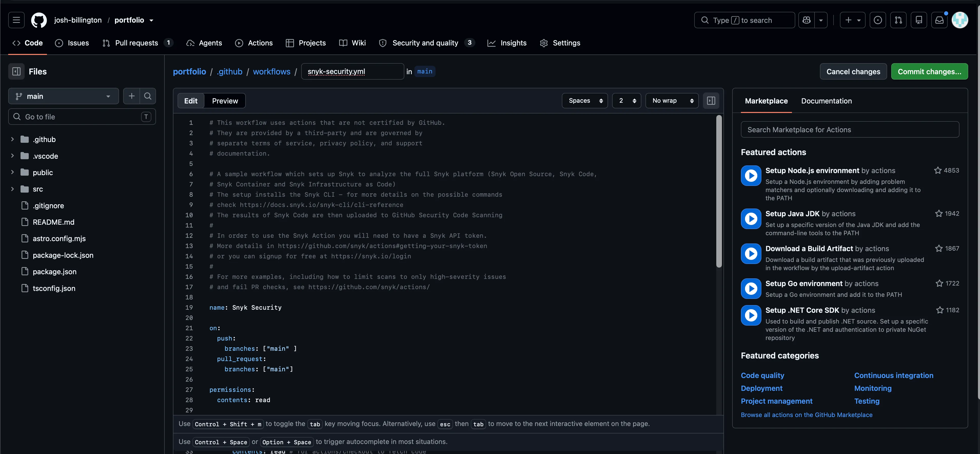The height and width of the screenshot is (454, 980).
Task: Open the Pull requests tab
Action: pos(137,43)
